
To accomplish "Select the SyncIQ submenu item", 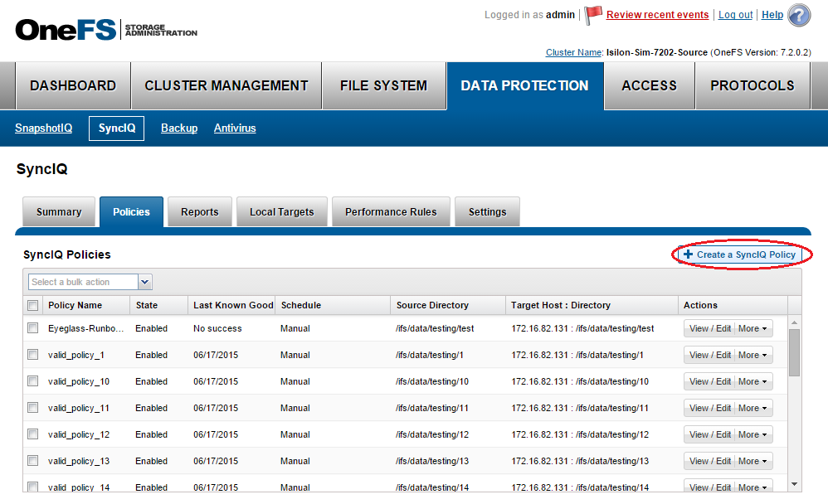I will tap(117, 128).
